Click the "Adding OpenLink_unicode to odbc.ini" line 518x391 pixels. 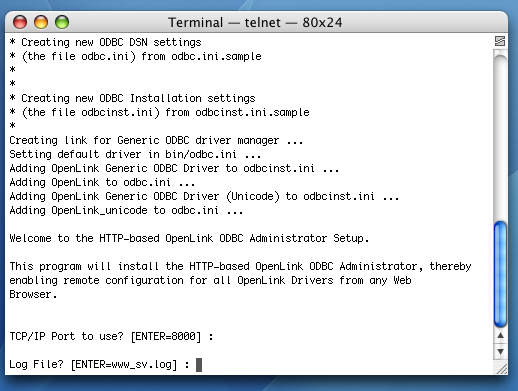126,210
